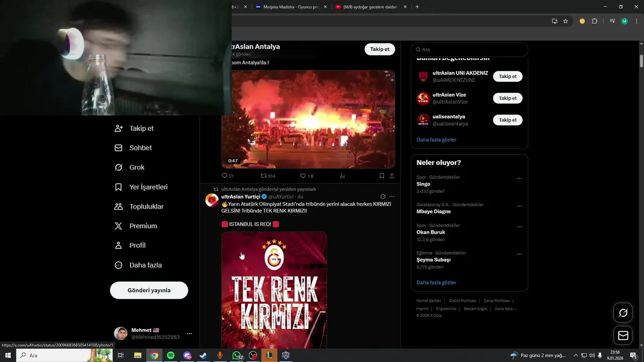Open Chrome media control icon
644x362 pixels.
coord(612,21)
